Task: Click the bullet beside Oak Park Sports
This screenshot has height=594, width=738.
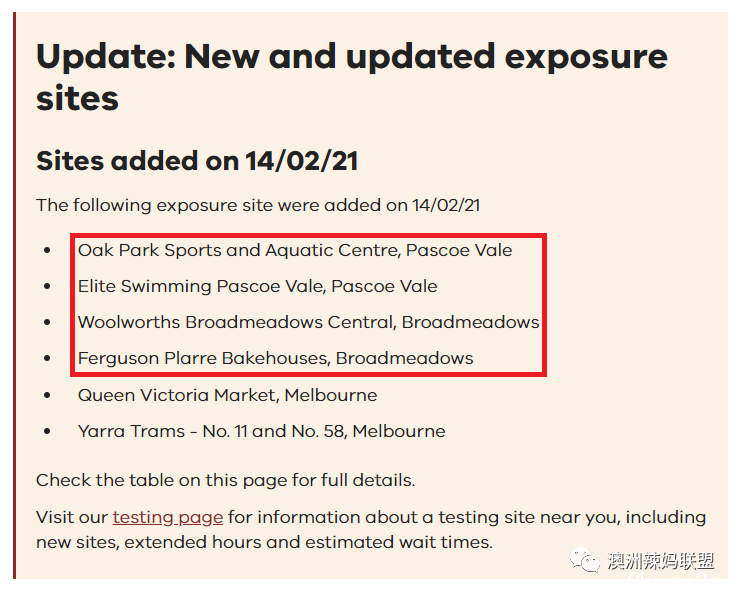Action: pos(47,250)
